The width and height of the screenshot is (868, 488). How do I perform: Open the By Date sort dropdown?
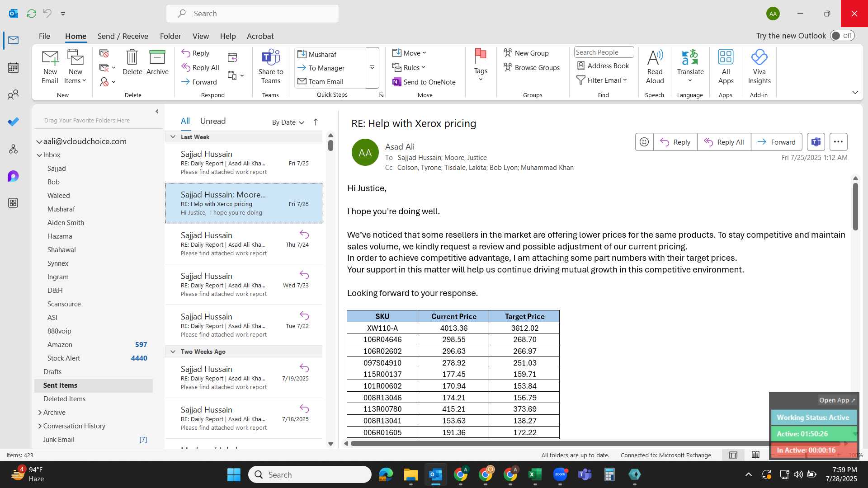[x=288, y=122]
